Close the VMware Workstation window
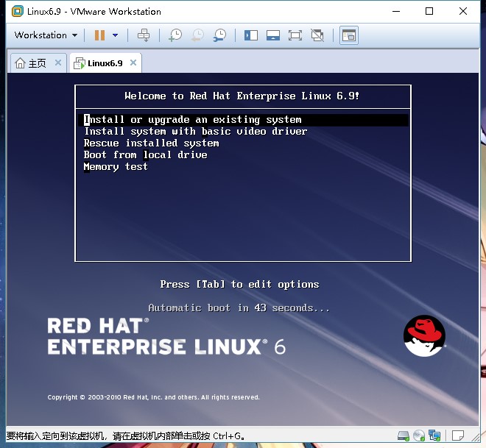This screenshot has height=448, width=486. pos(463,11)
